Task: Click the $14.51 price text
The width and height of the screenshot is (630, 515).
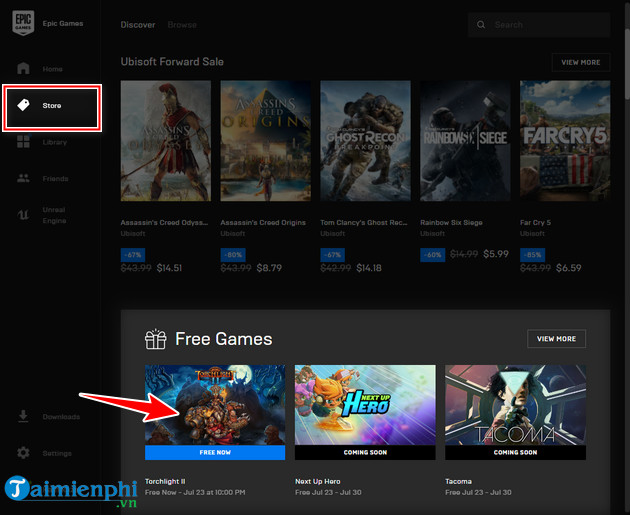Action: (x=169, y=268)
